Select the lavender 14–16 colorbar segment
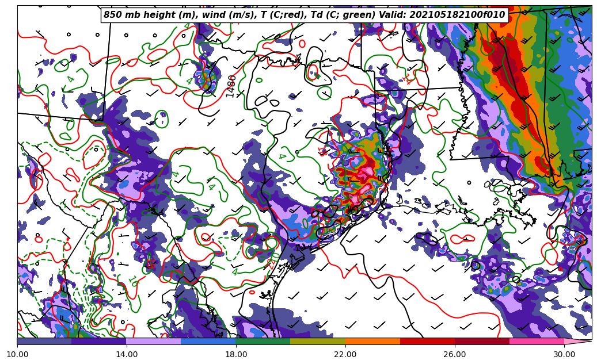The height and width of the screenshot is (364, 597). [154, 341]
